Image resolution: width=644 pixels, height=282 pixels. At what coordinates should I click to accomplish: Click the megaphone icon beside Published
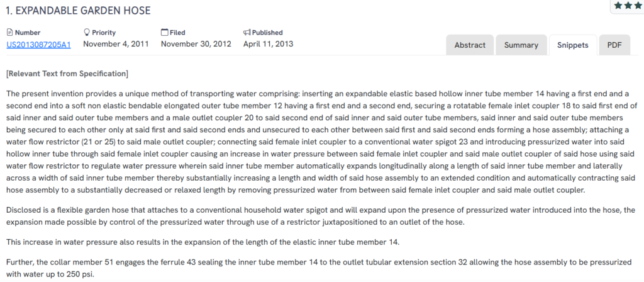247,32
